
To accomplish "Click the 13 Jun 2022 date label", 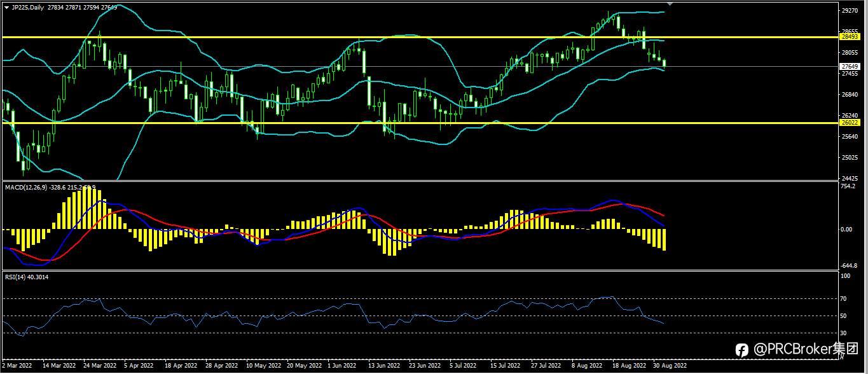I will [x=385, y=366].
